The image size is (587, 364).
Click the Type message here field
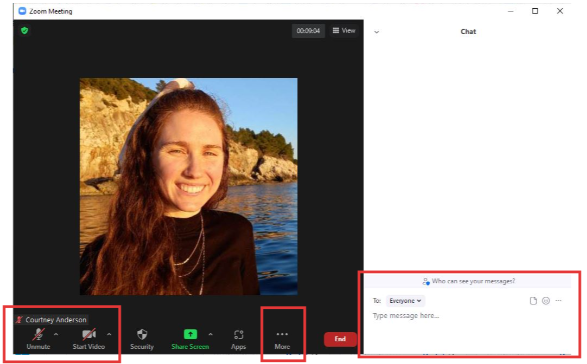468,316
